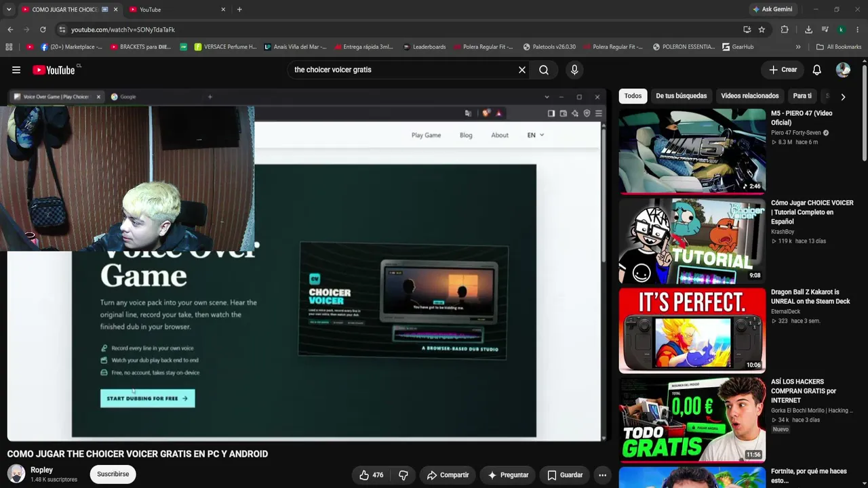Show hidden bookmarks with the overflow chevron

coord(798,47)
